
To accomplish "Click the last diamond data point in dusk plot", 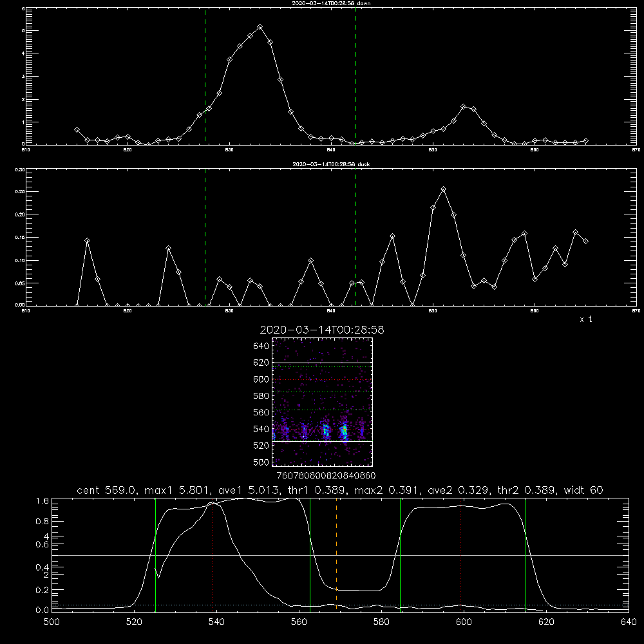I will coord(585,241).
